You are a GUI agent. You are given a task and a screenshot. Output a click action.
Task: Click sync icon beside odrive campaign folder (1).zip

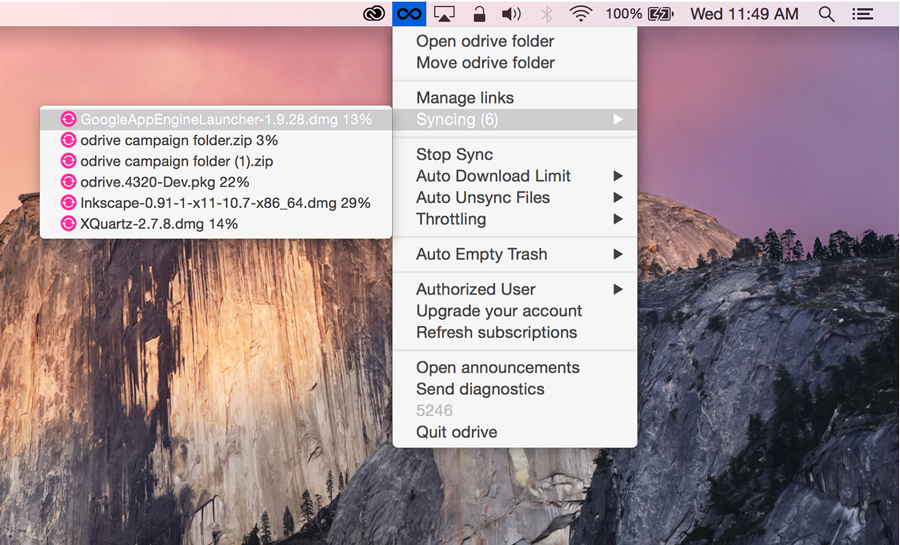pyautogui.click(x=68, y=161)
